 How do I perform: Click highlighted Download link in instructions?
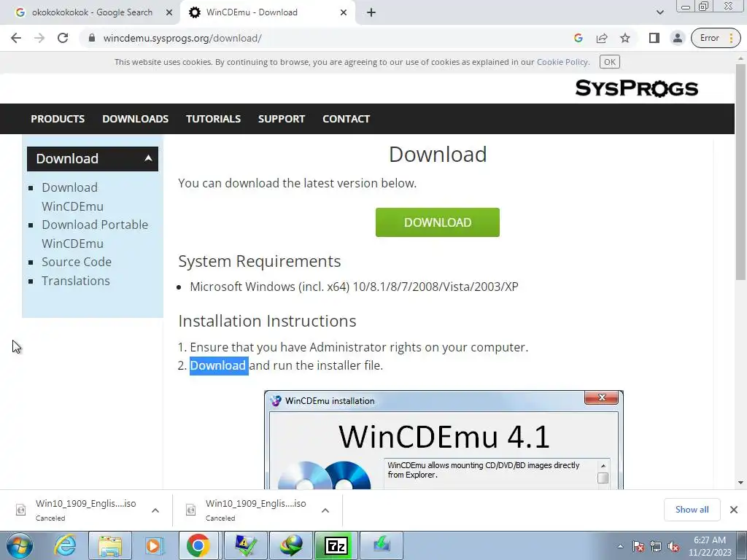point(219,366)
